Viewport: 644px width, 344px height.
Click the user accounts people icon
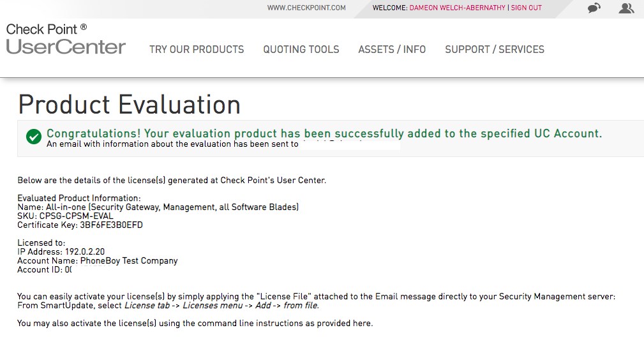click(x=626, y=8)
